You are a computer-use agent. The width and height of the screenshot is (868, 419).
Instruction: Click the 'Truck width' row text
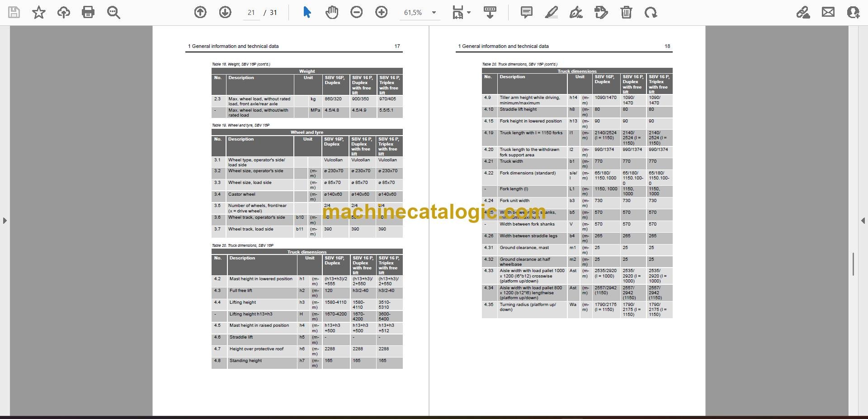511,161
